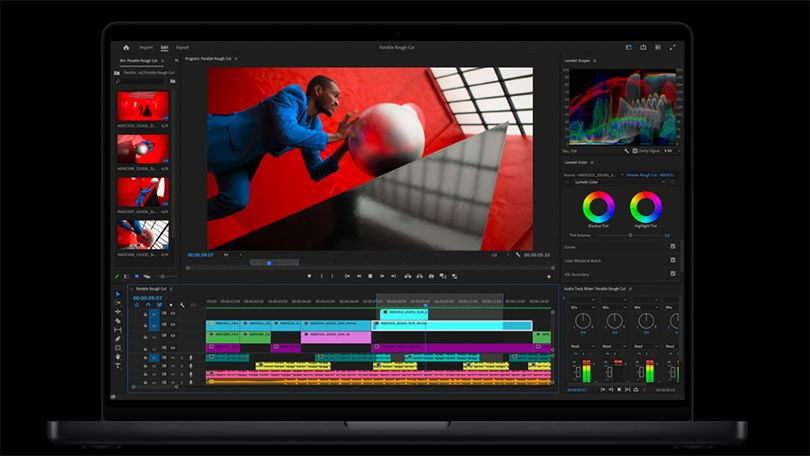Open Timeline display settings wrench

click(182, 305)
